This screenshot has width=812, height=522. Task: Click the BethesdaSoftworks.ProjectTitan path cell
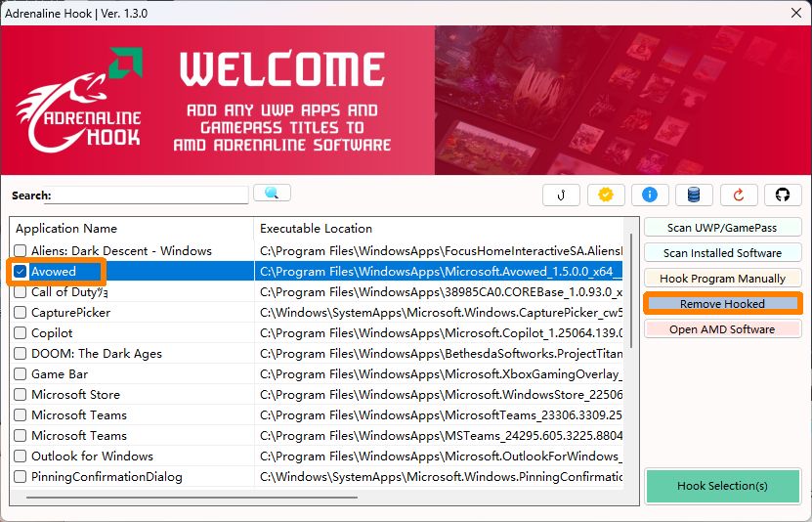click(439, 354)
